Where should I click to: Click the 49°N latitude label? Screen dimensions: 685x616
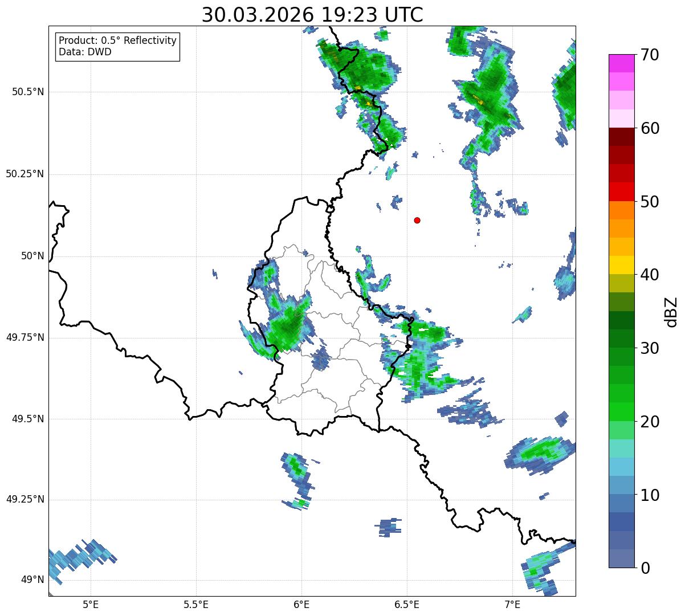pos(32,580)
